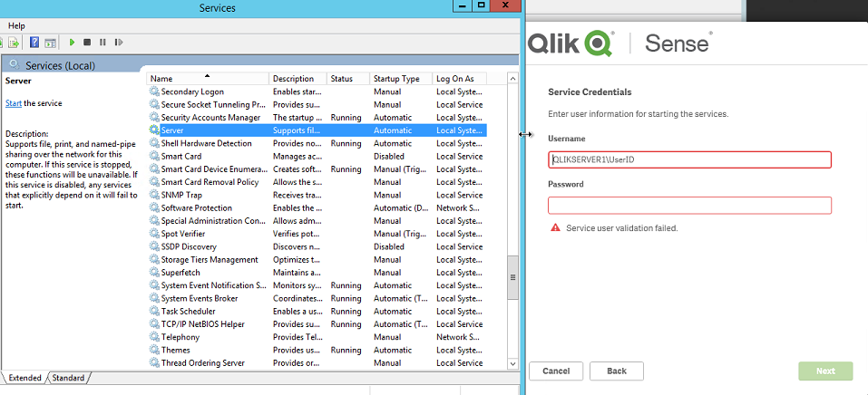Click the Services window title bar
This screenshot has width=868, height=395.
click(217, 8)
